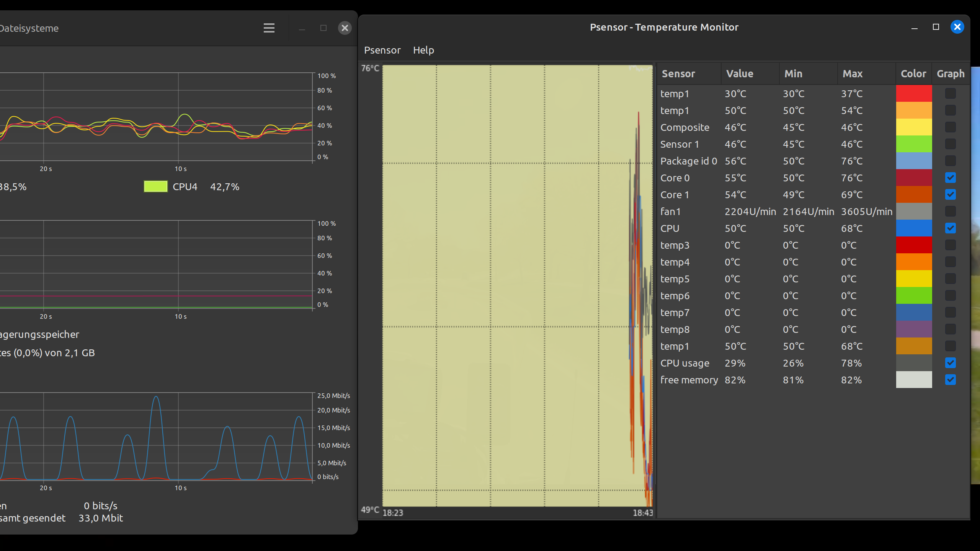Screen dimensions: 980x551
Task: Sort by the Value column header
Action: click(x=740, y=74)
